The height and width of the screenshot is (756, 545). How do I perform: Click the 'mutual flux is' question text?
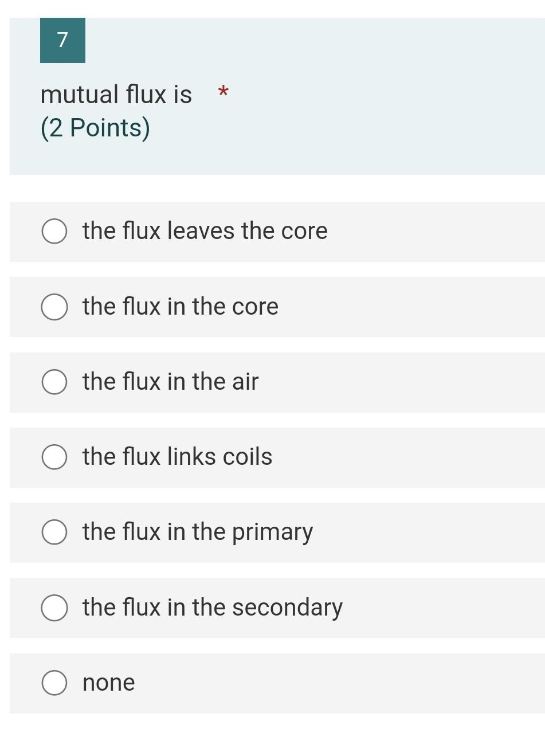point(116,95)
